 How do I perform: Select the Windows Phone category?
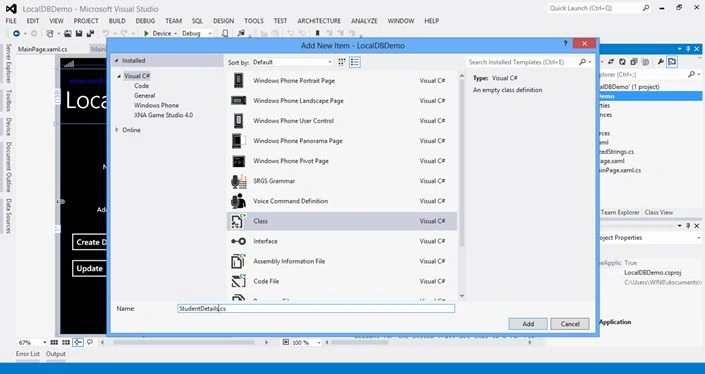pos(156,105)
